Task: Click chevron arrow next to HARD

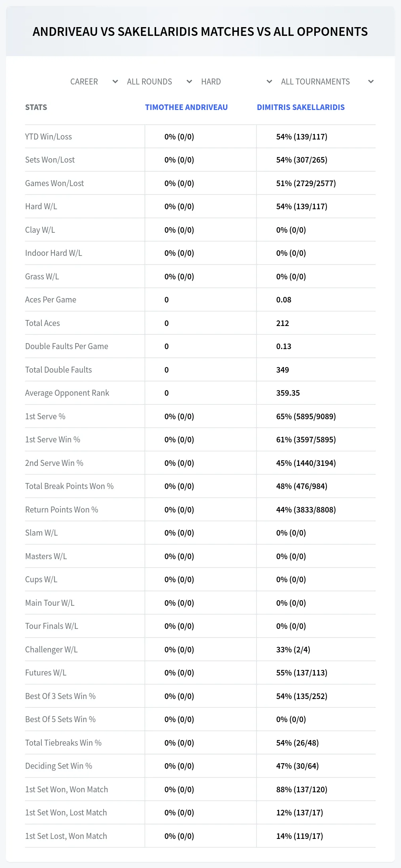Action: coord(269,82)
